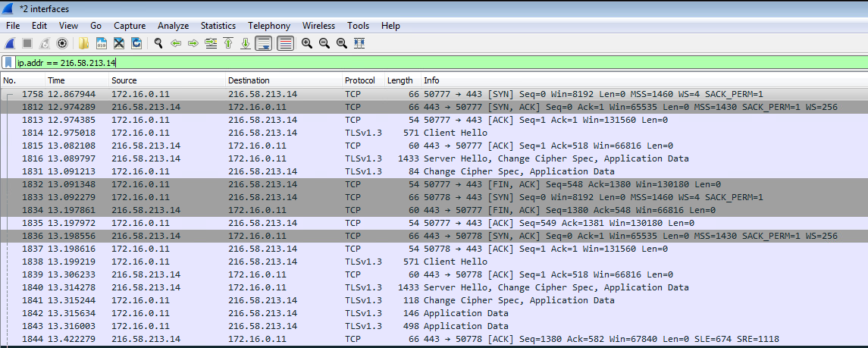Select packet 1831 Change Cipher Spec row

click(x=434, y=171)
